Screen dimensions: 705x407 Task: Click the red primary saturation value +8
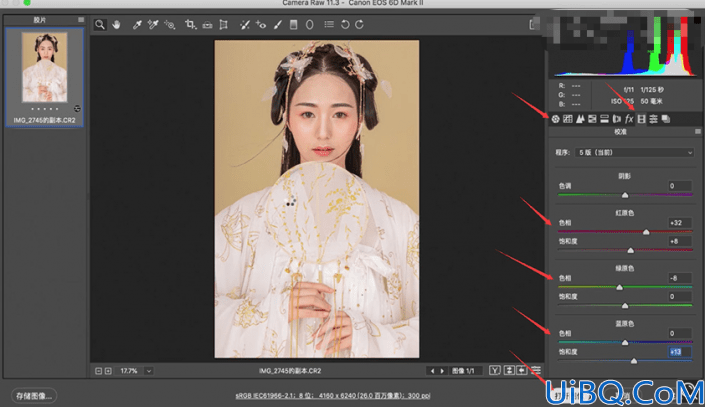[680, 241]
